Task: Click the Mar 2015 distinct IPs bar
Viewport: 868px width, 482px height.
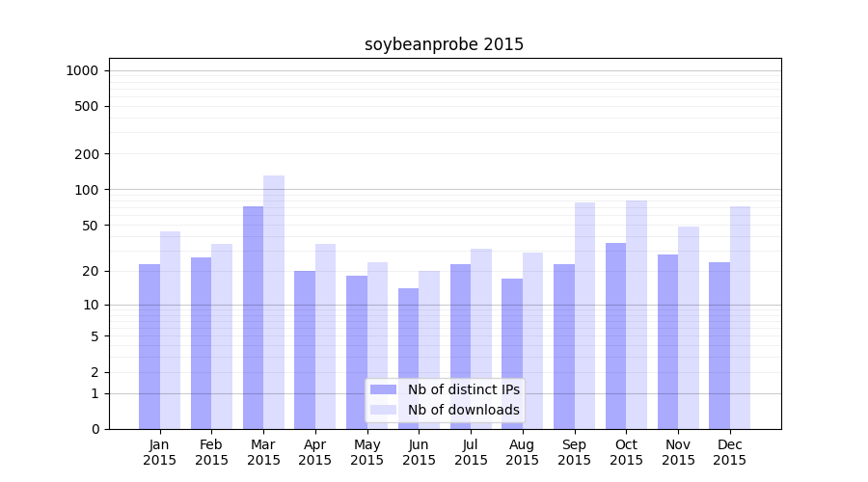Action: [253, 317]
